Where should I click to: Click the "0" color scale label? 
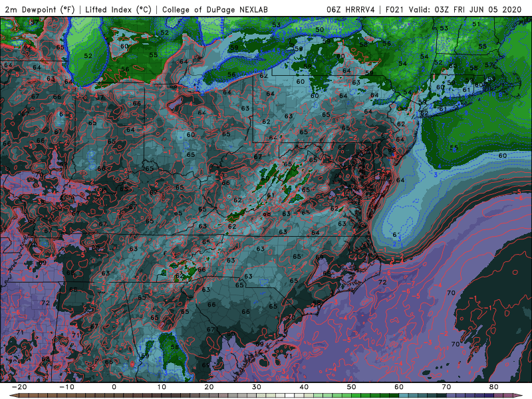[114, 387]
